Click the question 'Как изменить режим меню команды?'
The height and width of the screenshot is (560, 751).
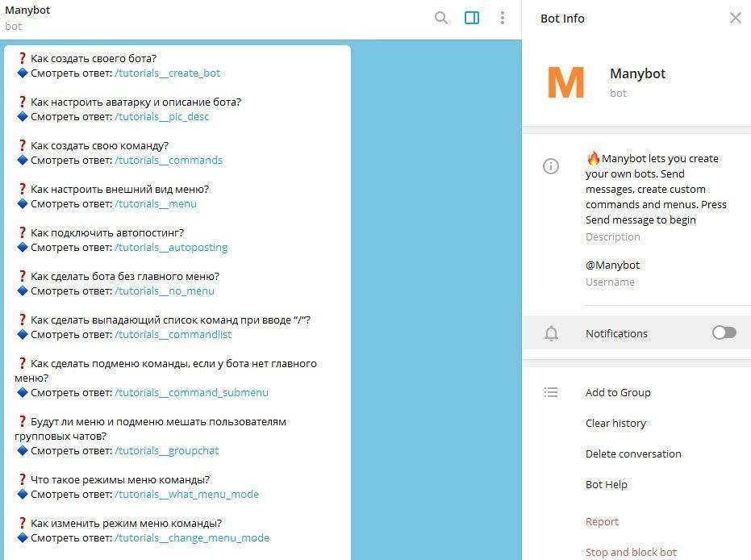point(127,524)
